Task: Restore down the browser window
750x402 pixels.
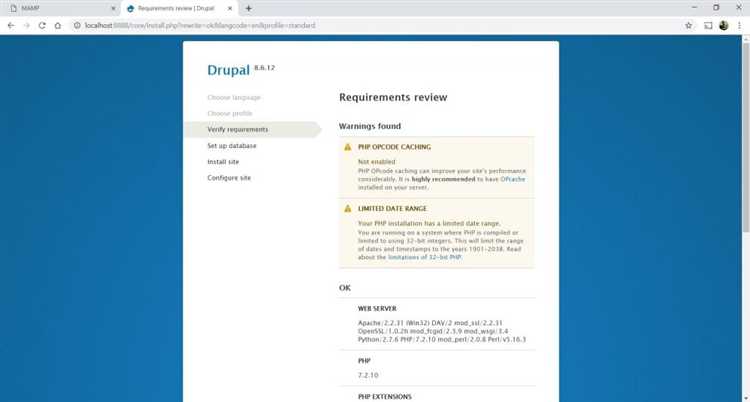Action: [x=716, y=7]
